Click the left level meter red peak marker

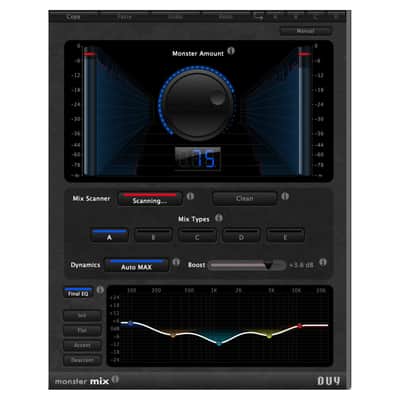pyautogui.click(x=90, y=54)
